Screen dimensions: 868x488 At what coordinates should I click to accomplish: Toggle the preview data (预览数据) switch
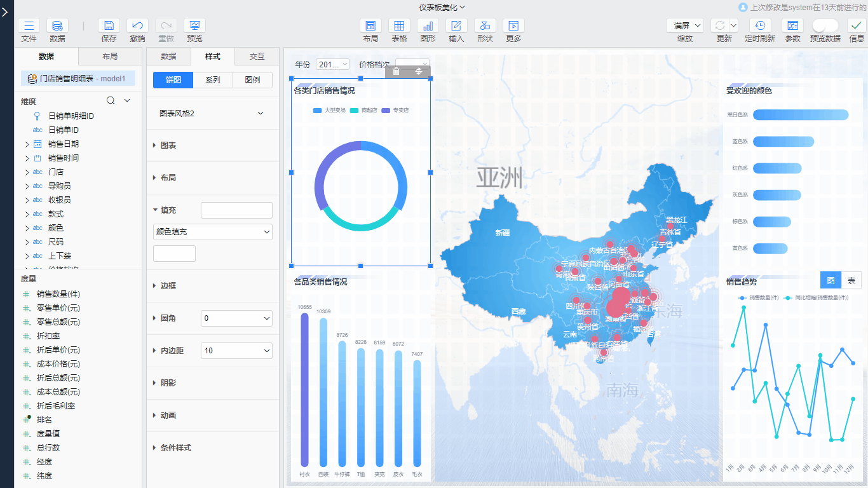pos(825,26)
